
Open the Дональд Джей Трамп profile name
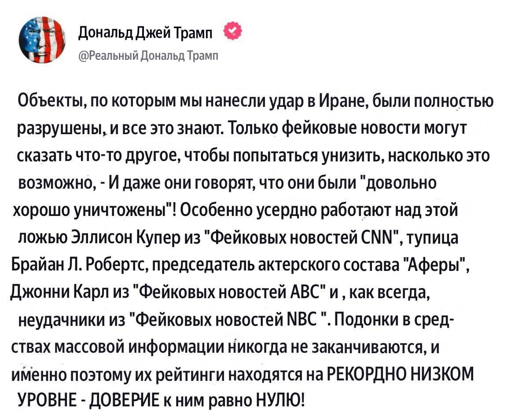(145, 33)
